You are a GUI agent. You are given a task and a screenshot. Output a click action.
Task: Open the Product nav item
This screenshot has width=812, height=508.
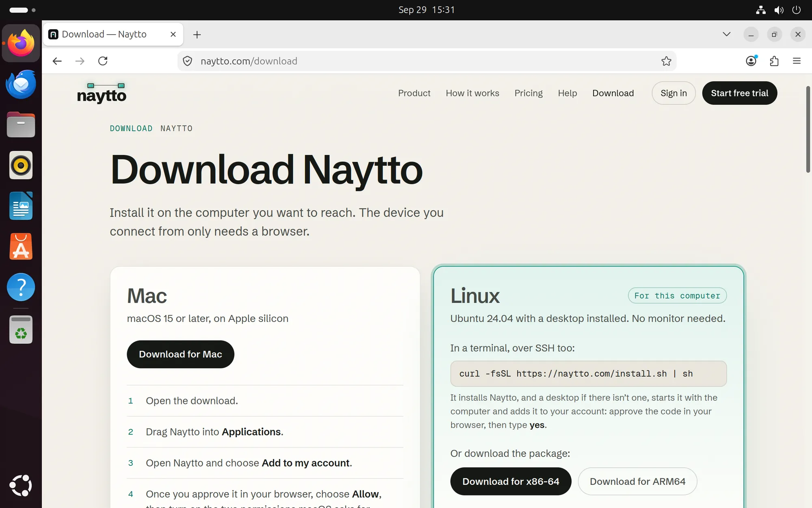pyautogui.click(x=414, y=93)
